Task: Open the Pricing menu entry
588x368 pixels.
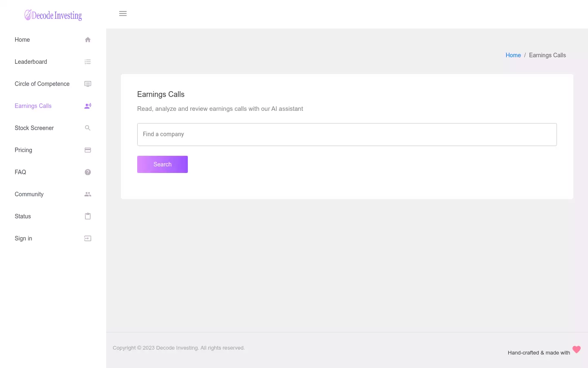Action: point(53,150)
